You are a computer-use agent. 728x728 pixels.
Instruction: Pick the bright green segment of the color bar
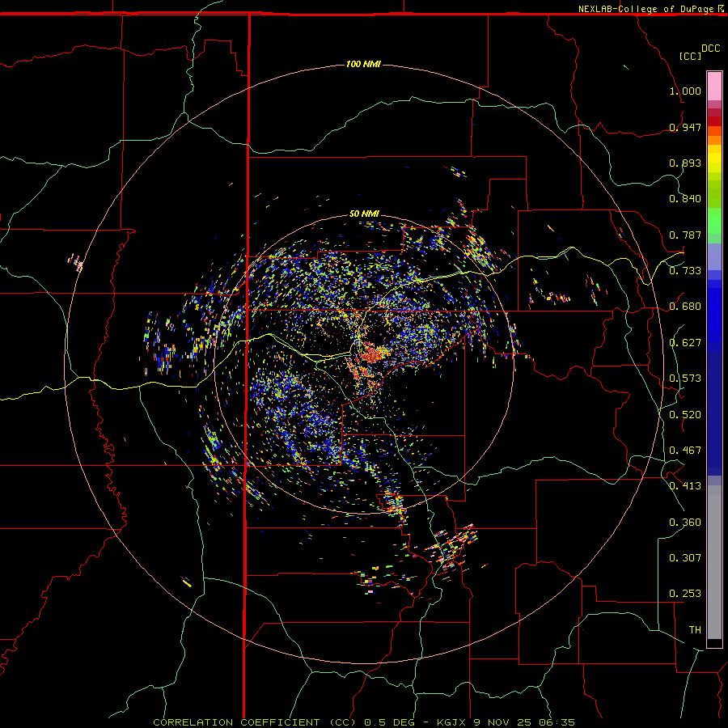714,221
